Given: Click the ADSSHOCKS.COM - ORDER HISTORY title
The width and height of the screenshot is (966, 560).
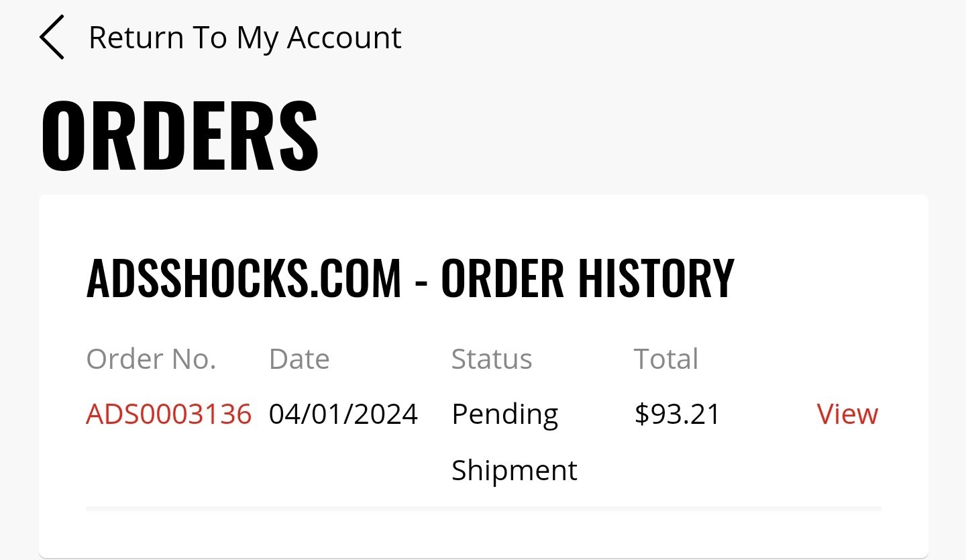Looking at the screenshot, I should coord(411,278).
